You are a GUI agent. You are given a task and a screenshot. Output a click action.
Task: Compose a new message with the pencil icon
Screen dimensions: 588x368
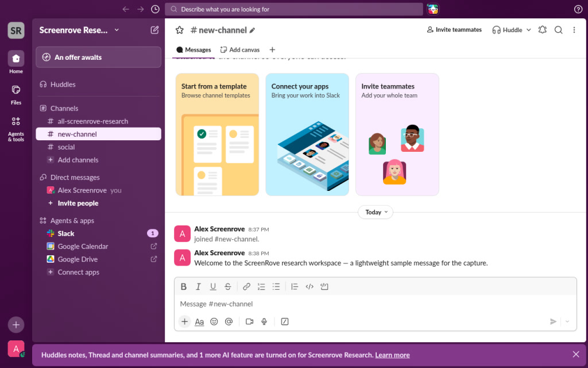point(154,30)
